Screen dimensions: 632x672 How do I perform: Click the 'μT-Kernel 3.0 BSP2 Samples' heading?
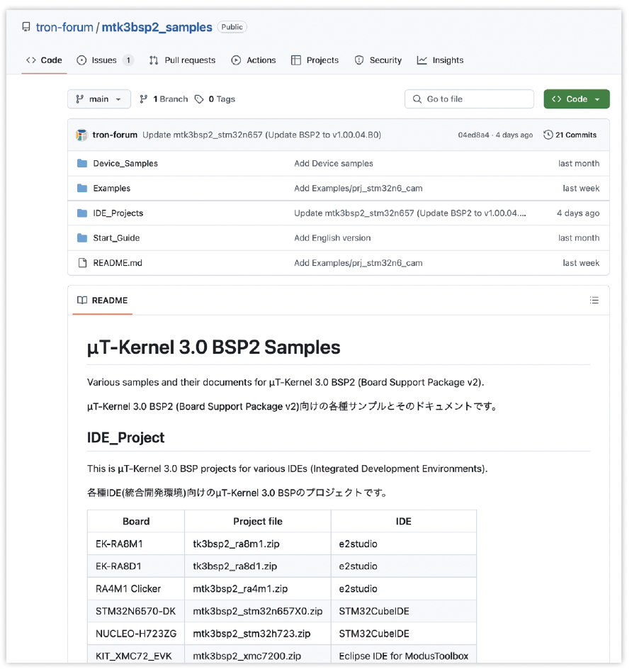point(214,347)
